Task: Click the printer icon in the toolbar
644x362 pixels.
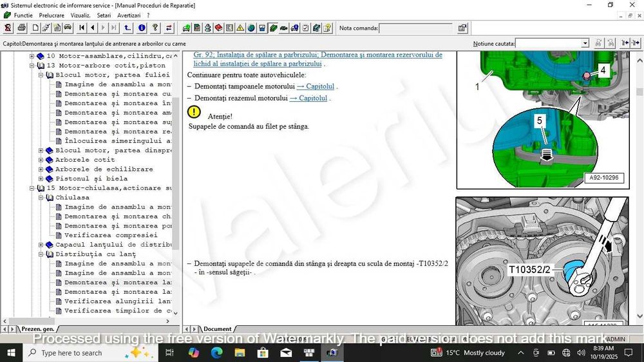Action: tap(21, 28)
